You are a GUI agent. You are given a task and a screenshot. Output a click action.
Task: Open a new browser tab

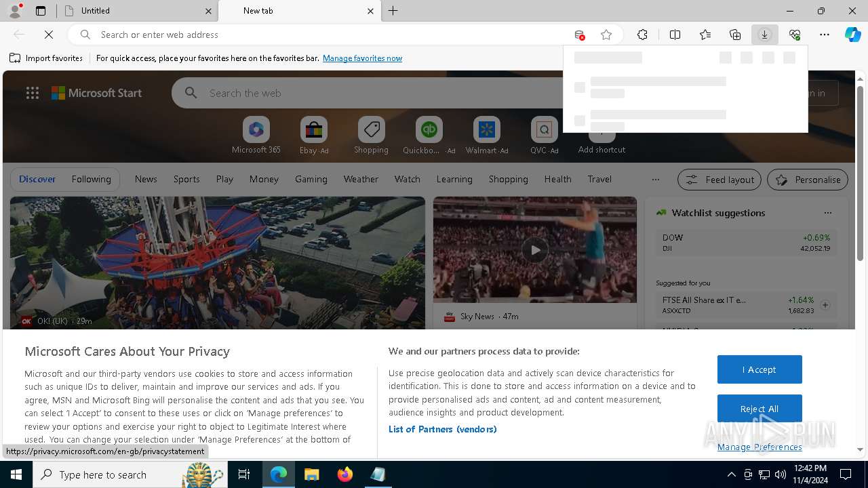tap(393, 11)
